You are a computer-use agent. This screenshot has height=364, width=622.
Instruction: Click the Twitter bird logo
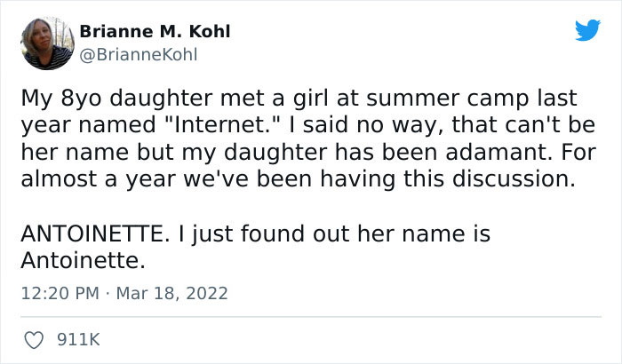tap(587, 31)
